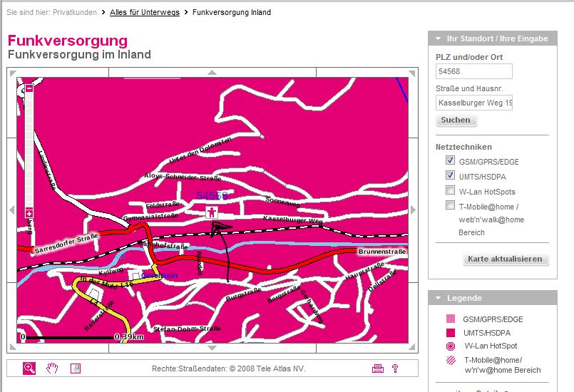This screenshot has width=574, height=392.
Task: Pan map west with left arrow
Action: click(11, 210)
